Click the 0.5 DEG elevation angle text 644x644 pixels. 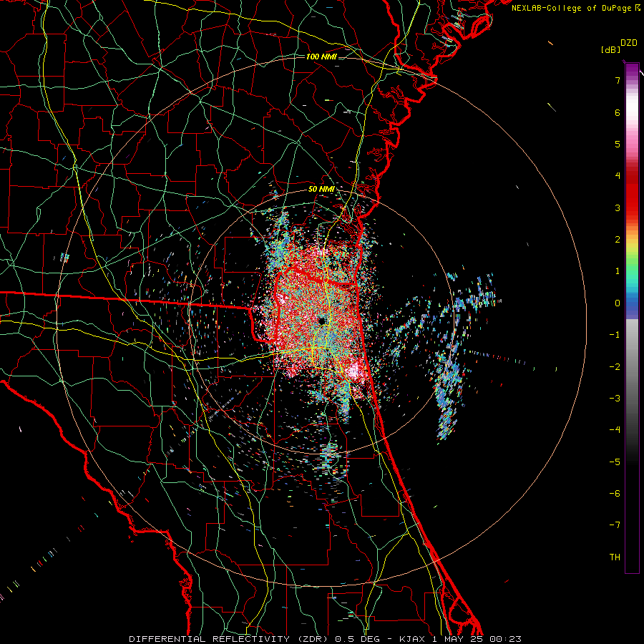pos(357,639)
